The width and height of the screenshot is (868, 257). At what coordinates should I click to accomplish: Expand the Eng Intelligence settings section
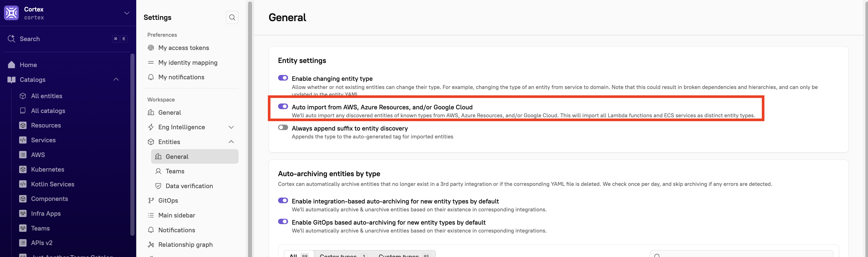(231, 127)
